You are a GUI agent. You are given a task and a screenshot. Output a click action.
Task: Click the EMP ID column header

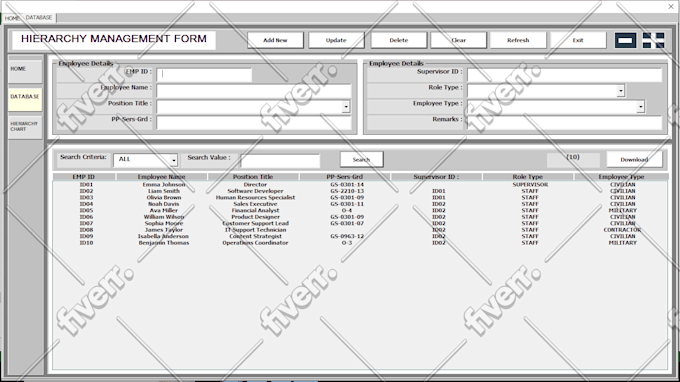84,177
